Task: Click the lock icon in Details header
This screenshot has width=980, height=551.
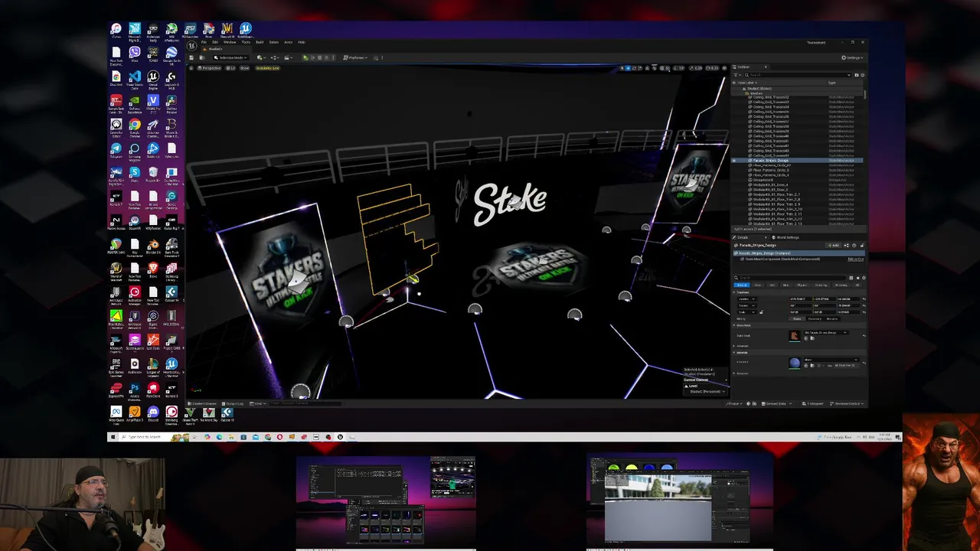Action: pyautogui.click(x=862, y=246)
